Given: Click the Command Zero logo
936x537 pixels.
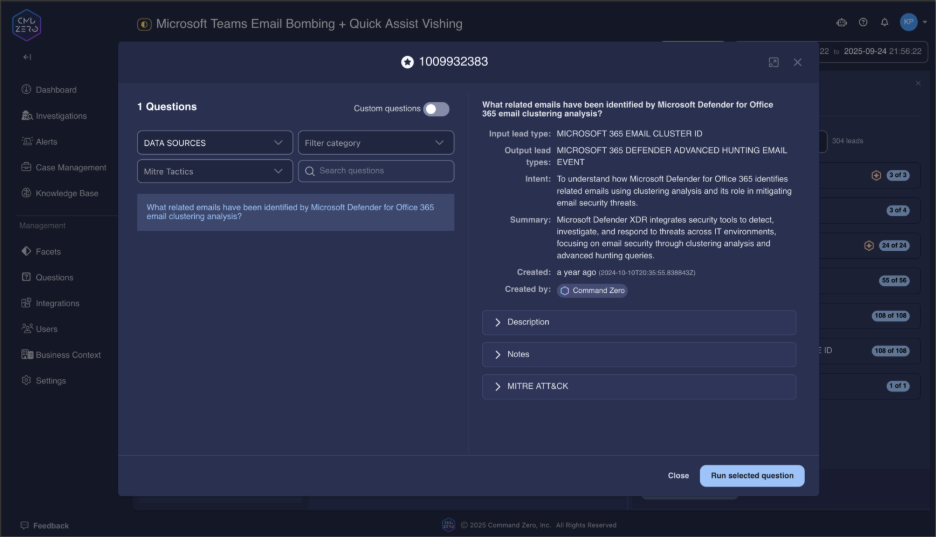Looking at the screenshot, I should pyautogui.click(x=26, y=25).
